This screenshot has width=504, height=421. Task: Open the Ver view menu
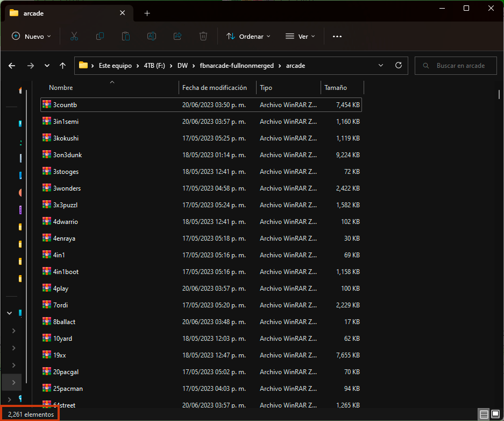click(300, 37)
